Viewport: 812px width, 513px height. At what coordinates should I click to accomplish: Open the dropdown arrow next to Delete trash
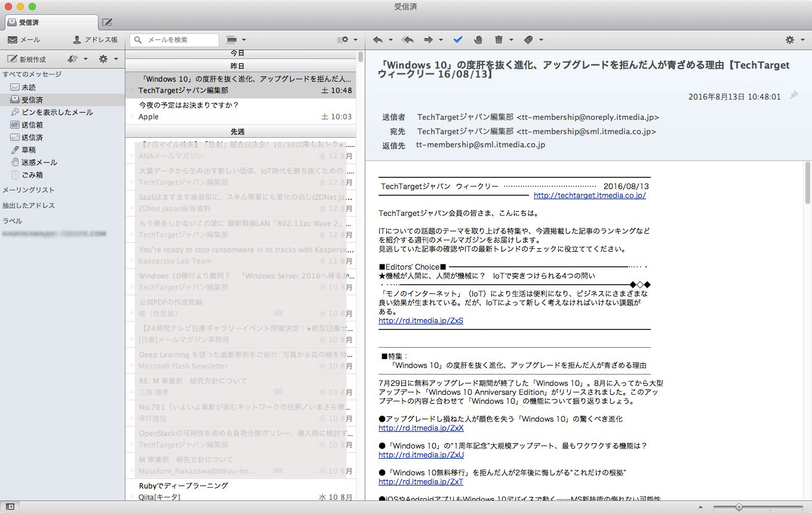511,40
